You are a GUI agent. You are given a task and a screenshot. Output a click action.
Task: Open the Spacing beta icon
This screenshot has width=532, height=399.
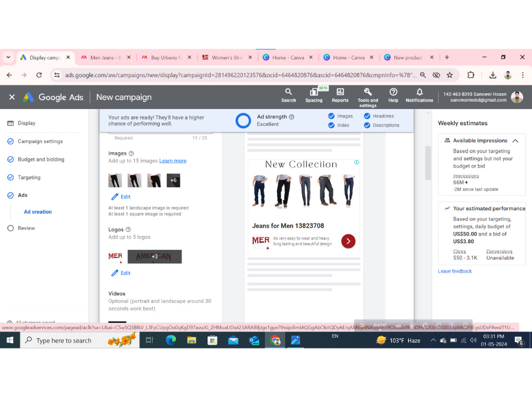[314, 95]
